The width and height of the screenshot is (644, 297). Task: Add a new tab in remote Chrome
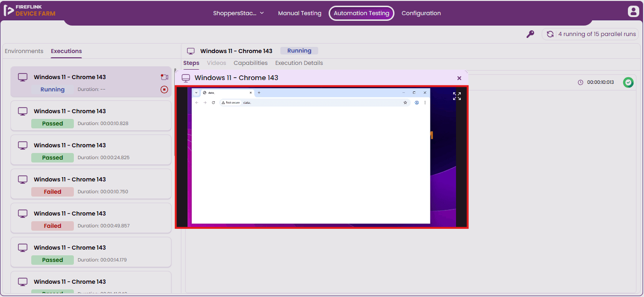pos(259,93)
